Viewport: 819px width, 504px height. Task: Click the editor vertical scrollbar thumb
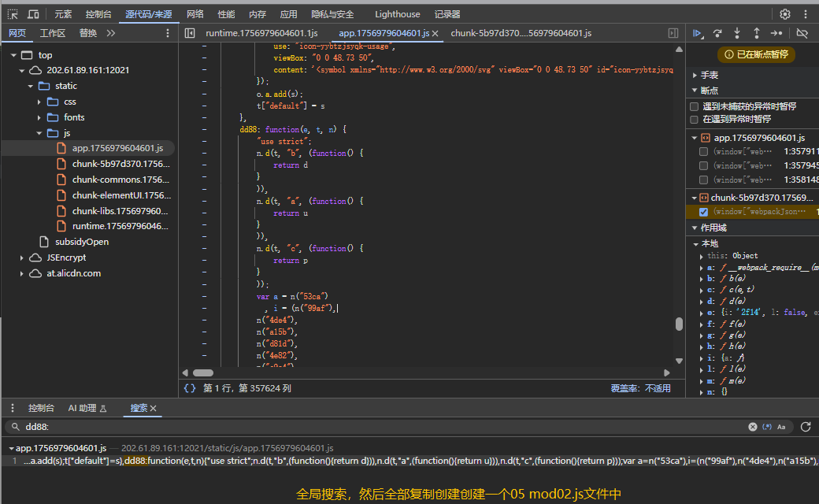[679, 324]
